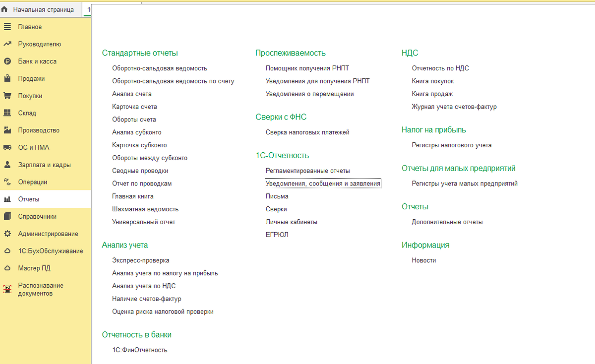
Task: Open Анализ учета по налогу на прибыль
Action: point(165,273)
